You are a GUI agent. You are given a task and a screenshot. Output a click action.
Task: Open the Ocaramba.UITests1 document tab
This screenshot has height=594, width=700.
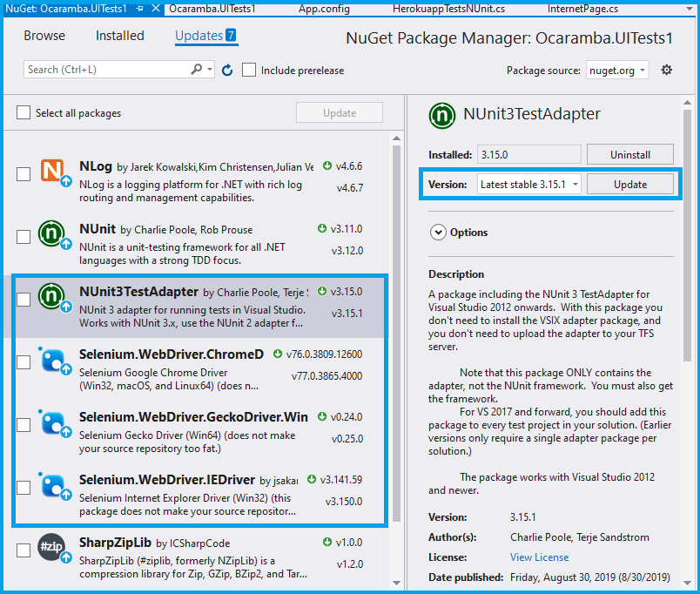click(212, 9)
